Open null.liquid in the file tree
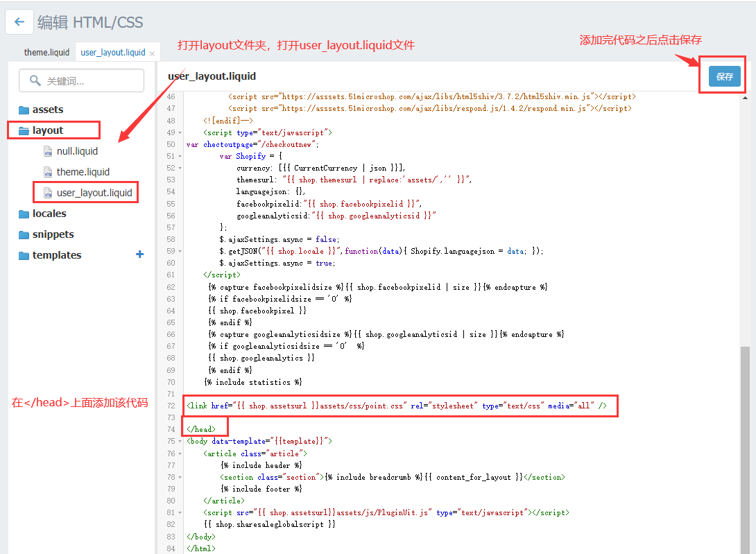Image resolution: width=756 pixels, height=554 pixels. [77, 151]
